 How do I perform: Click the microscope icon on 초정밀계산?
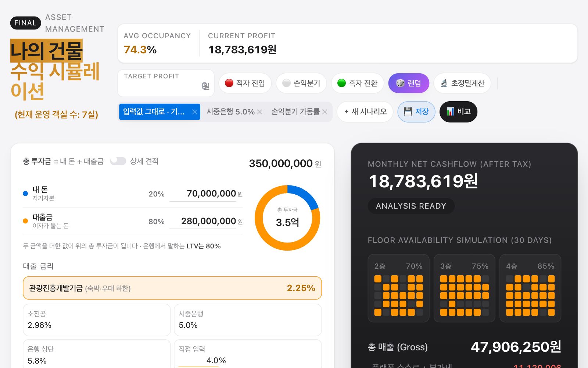pyautogui.click(x=444, y=83)
